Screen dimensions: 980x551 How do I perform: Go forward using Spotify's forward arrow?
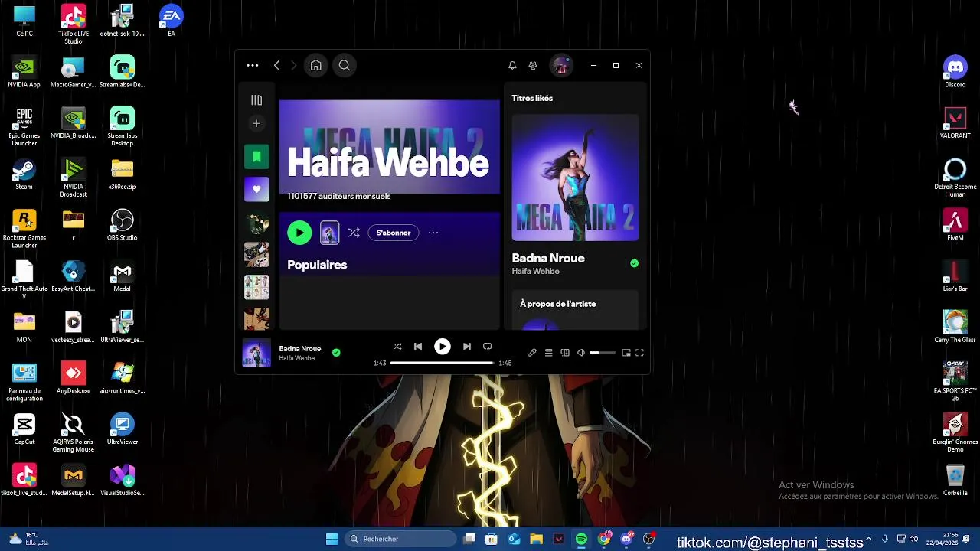(x=293, y=66)
